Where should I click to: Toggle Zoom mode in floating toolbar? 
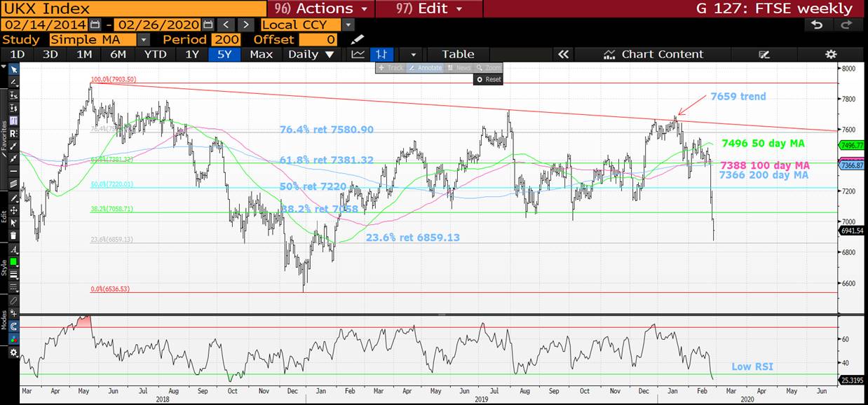click(489, 68)
